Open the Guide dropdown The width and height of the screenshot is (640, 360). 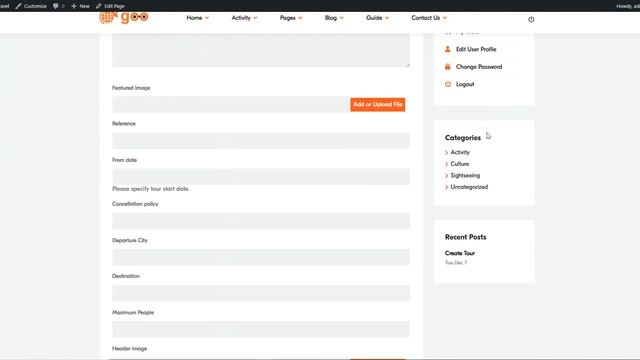coord(378,18)
